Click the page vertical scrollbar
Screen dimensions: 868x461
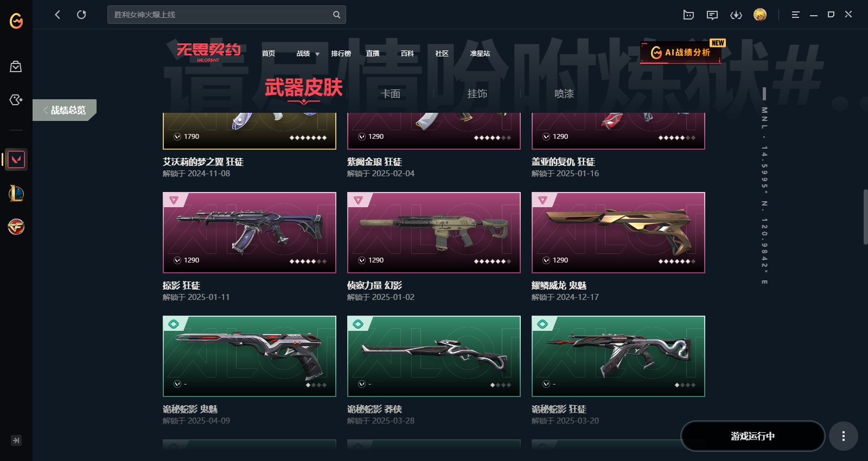865,217
